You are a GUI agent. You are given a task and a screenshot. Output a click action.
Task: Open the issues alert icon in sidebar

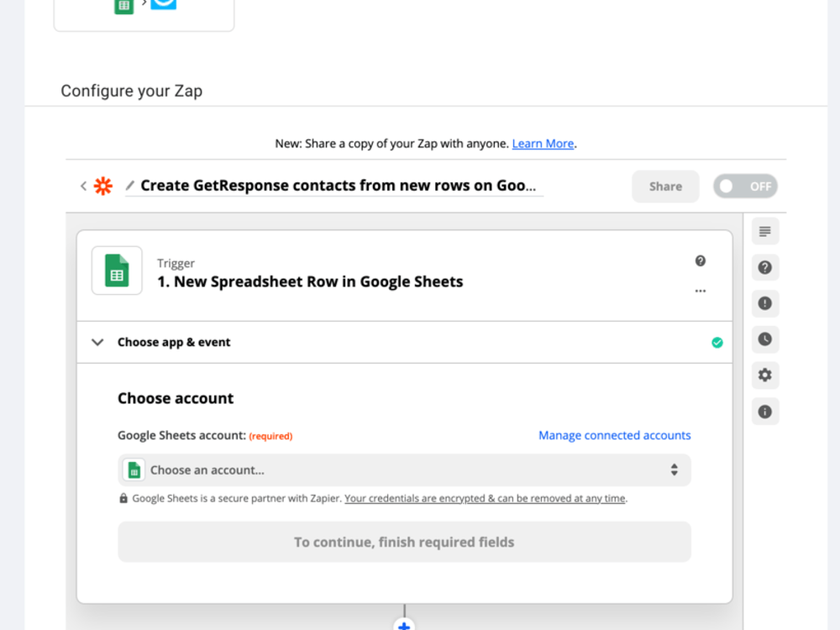pyautogui.click(x=764, y=303)
